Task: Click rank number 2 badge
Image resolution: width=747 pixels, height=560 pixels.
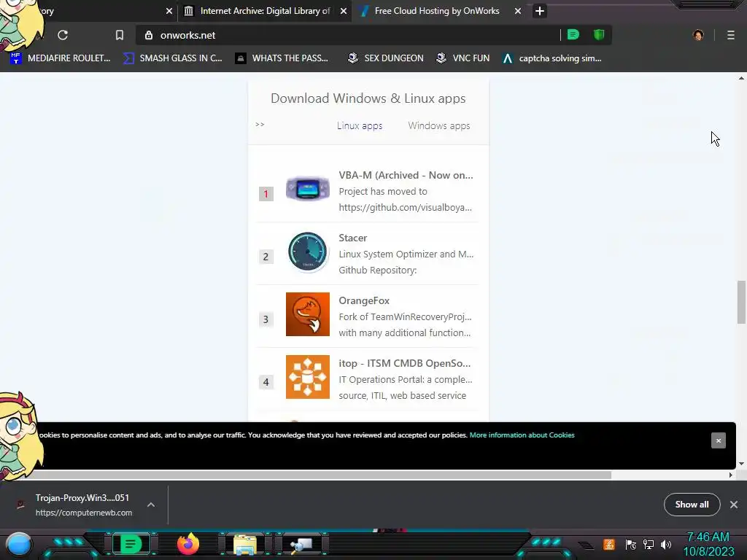Action: 266,257
